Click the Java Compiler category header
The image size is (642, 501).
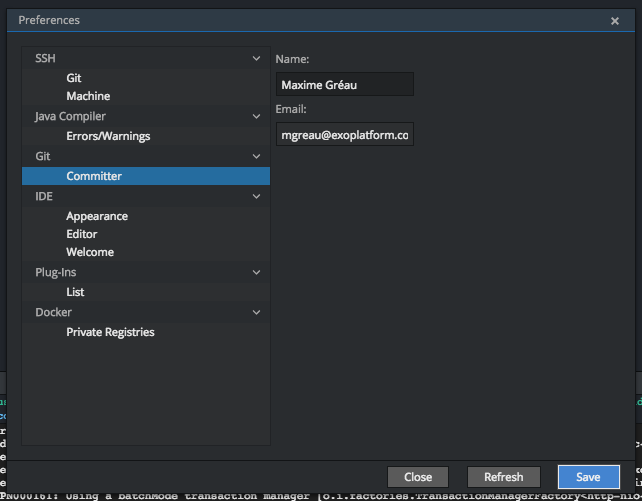click(x=146, y=116)
